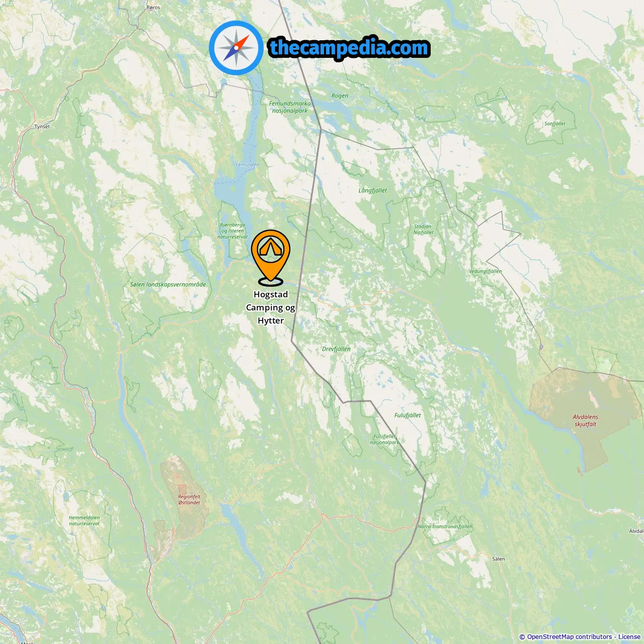Click the Fulufjället map label
This screenshot has width=644, height=644.
(408, 415)
